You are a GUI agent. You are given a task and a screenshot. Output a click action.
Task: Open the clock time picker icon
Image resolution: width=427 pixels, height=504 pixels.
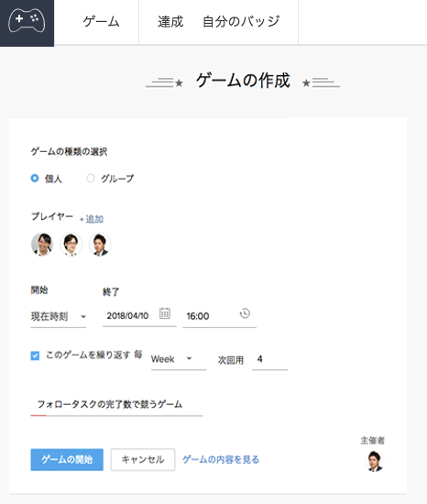(245, 313)
